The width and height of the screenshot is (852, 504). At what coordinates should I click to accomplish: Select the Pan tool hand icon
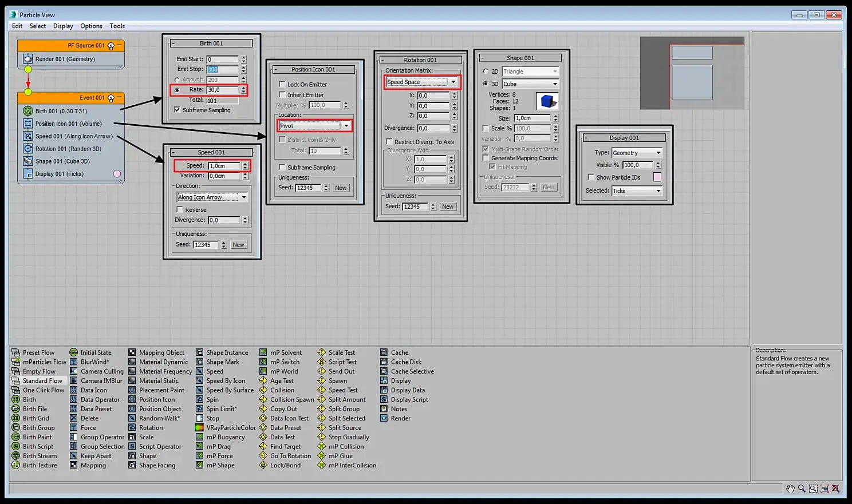pos(790,489)
